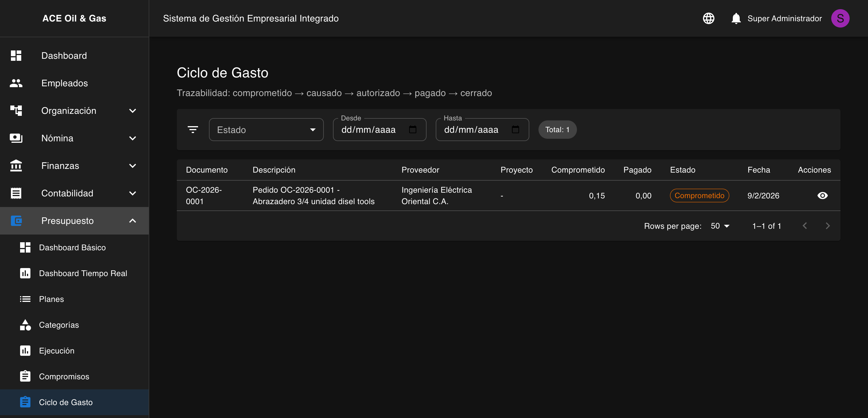Click Pedido OC-2026-0001 description cell
Image resolution: width=868 pixels, height=418 pixels.
click(313, 196)
